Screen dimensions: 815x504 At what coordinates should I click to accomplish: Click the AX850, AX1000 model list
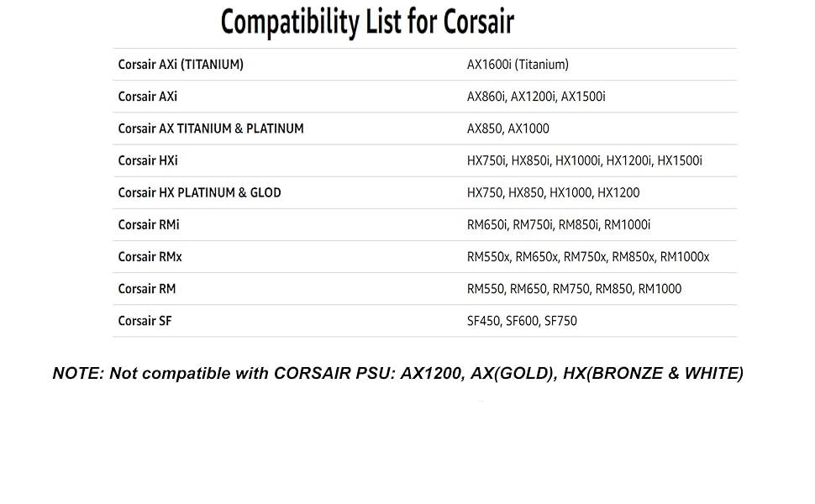pyautogui.click(x=508, y=129)
